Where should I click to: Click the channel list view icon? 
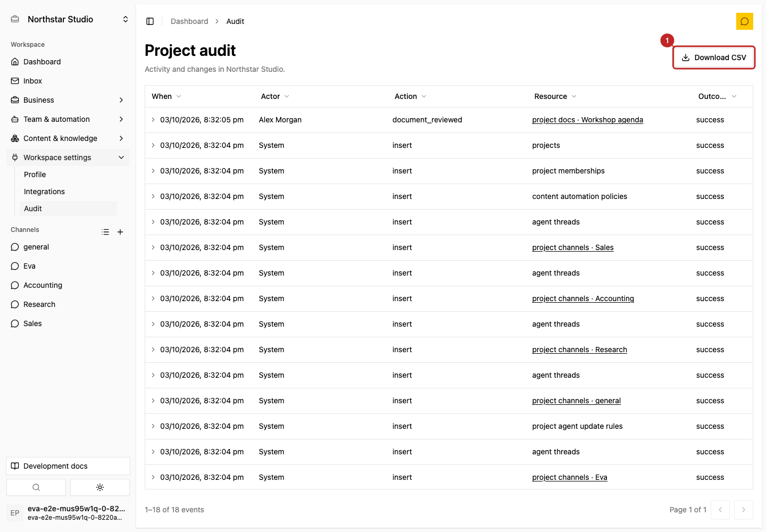pos(105,232)
